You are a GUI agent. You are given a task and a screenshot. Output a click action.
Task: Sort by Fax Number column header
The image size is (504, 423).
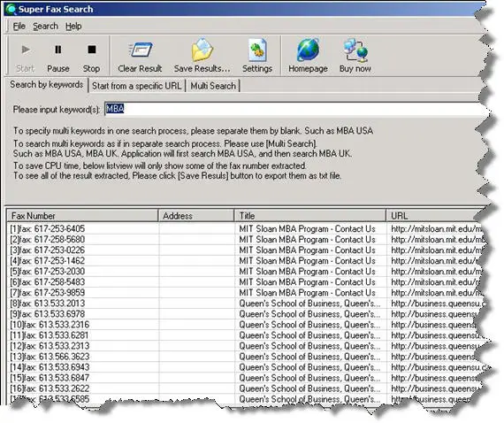[x=82, y=216]
